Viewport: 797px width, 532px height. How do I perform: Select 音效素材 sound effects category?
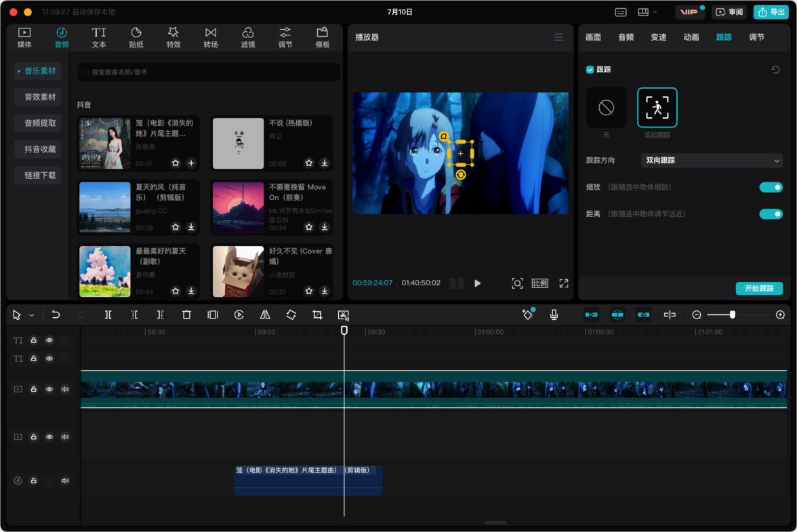click(39, 96)
